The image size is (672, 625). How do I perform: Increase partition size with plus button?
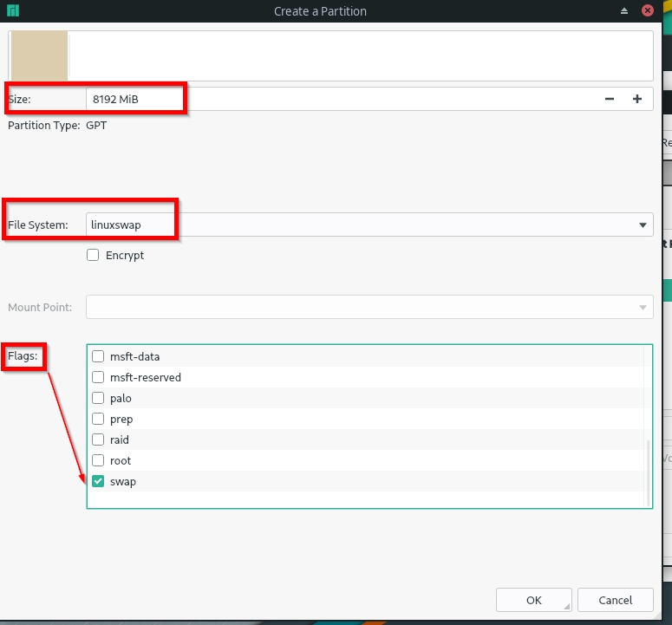[x=637, y=99]
